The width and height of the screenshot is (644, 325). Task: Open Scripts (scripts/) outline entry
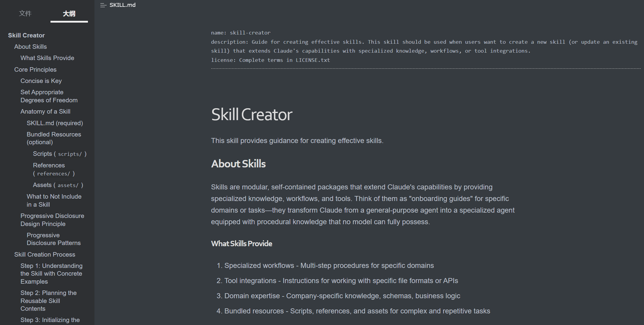click(x=59, y=154)
